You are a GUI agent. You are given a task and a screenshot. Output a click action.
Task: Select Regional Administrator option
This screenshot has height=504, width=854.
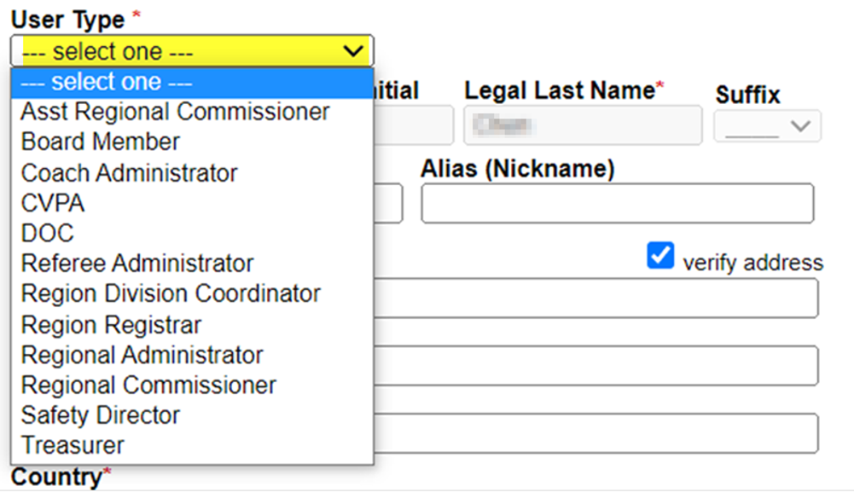click(x=142, y=355)
